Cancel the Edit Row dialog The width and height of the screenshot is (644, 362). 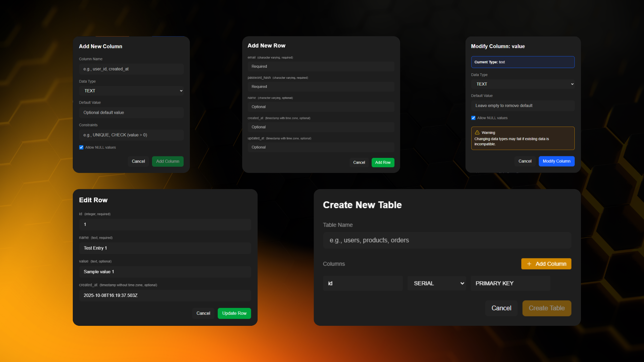[x=203, y=313]
